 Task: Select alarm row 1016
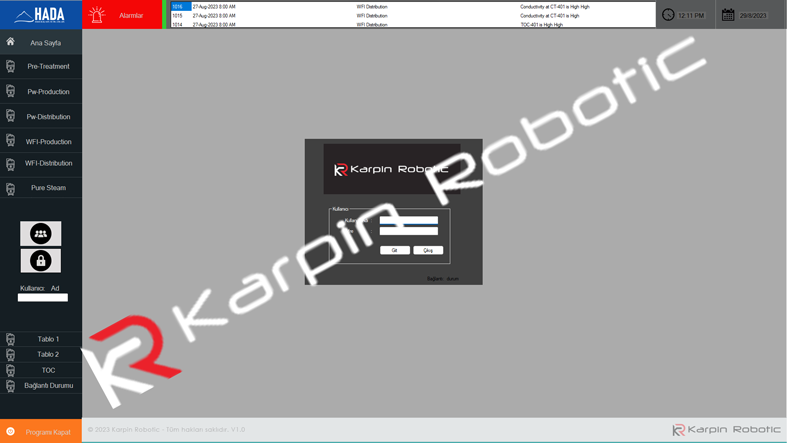point(413,7)
